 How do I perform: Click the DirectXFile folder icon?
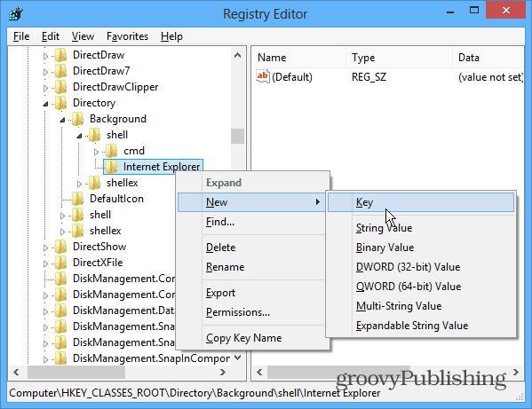click(61, 263)
